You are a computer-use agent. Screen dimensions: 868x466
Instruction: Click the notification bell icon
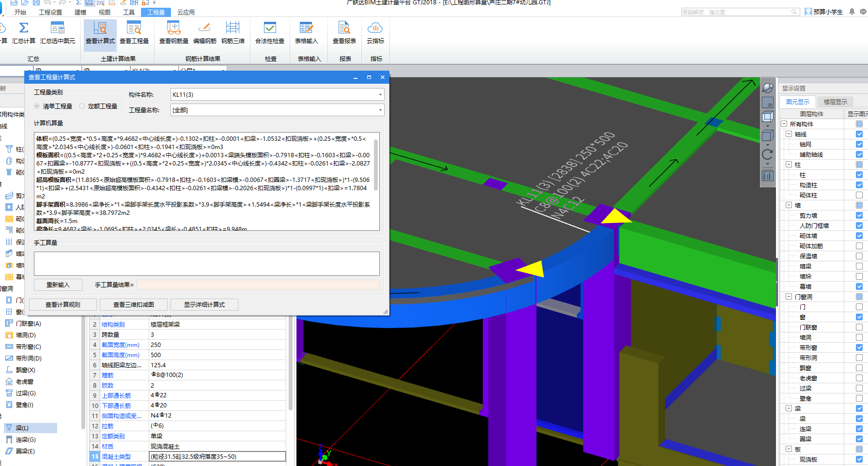click(852, 12)
